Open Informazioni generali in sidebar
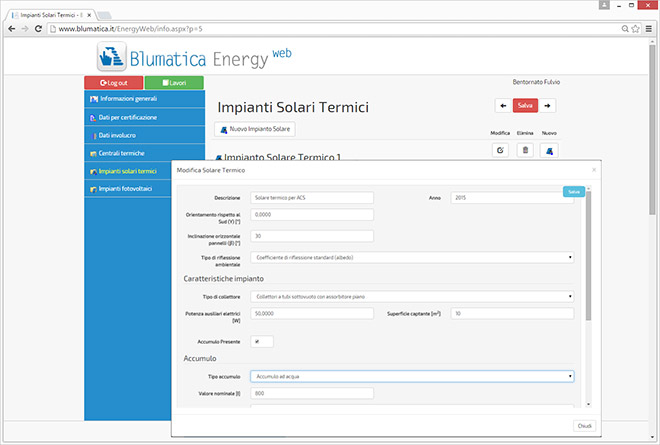The image size is (660, 445). point(145,99)
